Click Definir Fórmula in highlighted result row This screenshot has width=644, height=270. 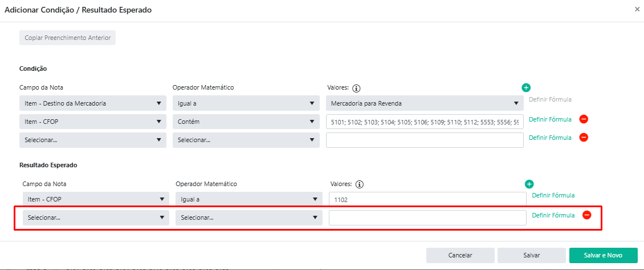pyautogui.click(x=553, y=215)
